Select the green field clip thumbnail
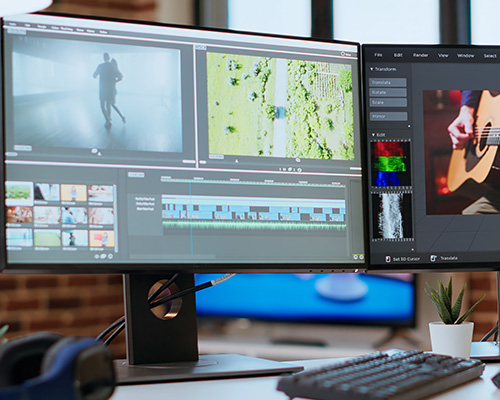Viewport: 500px width, 400px height. (x=47, y=238)
